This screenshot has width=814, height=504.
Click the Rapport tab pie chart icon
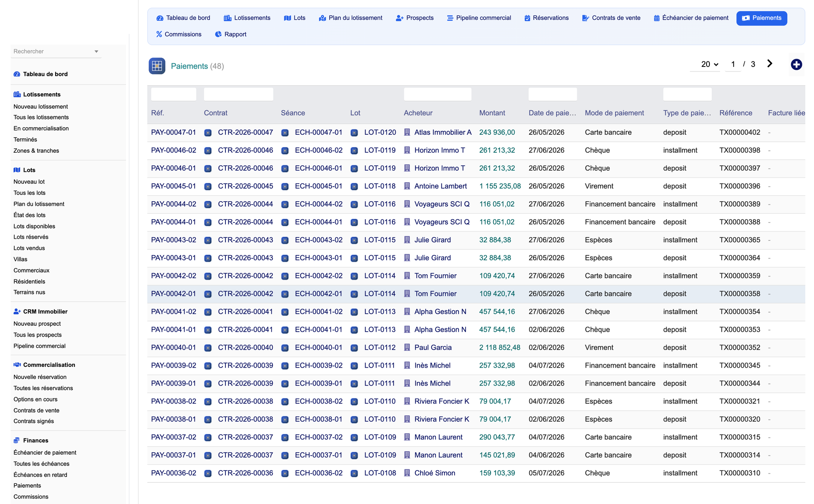(218, 34)
